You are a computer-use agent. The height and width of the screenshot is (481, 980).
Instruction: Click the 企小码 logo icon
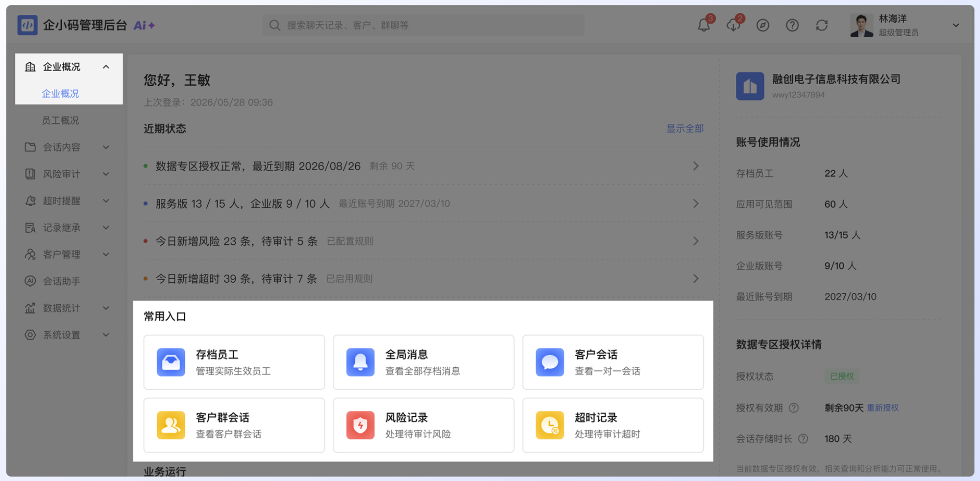pos(27,25)
